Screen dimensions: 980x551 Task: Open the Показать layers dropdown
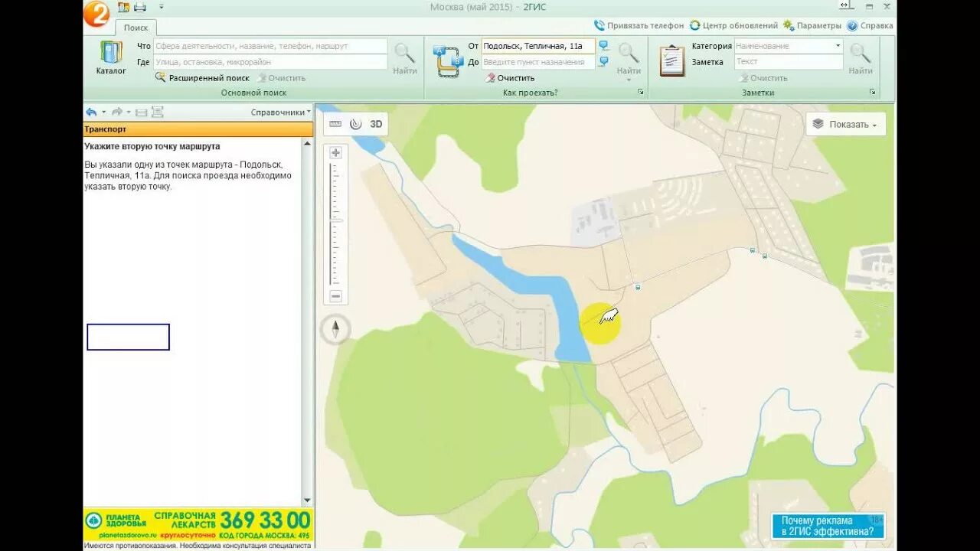tap(845, 124)
